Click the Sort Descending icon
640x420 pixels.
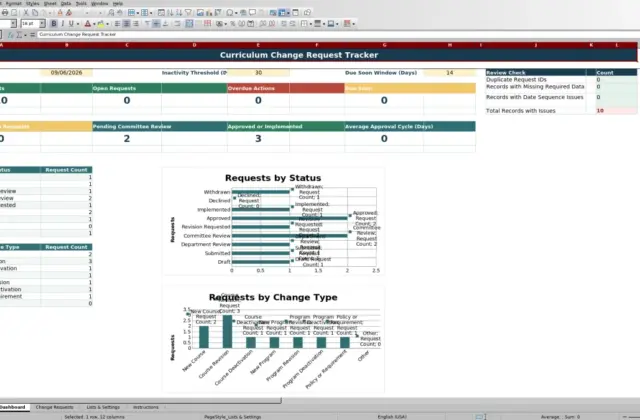(x=179, y=13)
